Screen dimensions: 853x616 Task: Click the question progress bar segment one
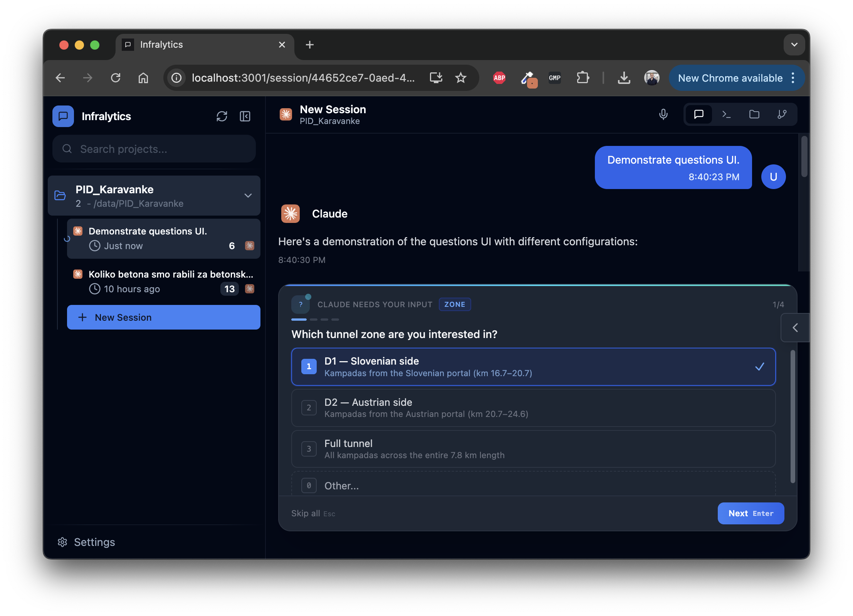tap(299, 320)
